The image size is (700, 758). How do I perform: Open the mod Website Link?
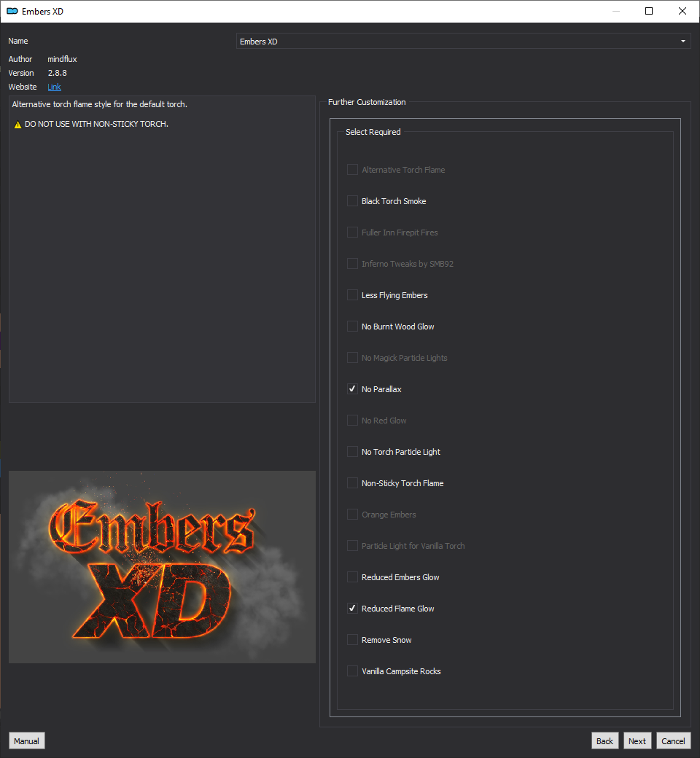tap(54, 87)
